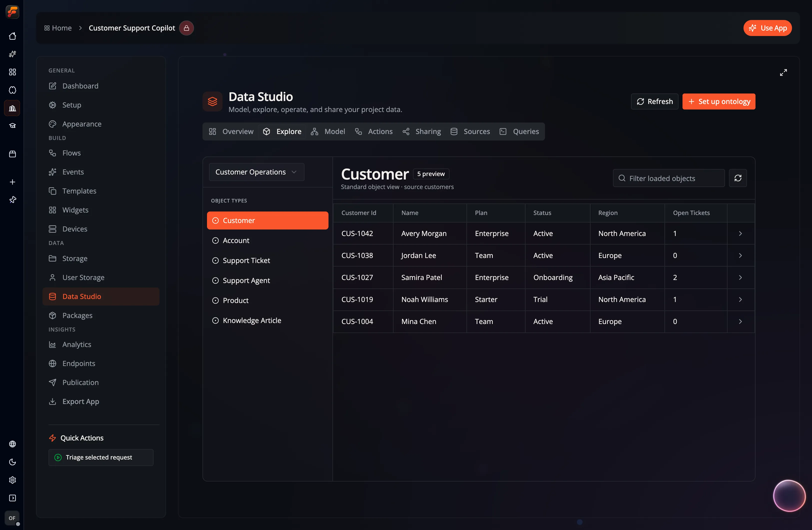This screenshot has width=812, height=530.
Task: Open Flows in the sidebar
Action: [101, 153]
